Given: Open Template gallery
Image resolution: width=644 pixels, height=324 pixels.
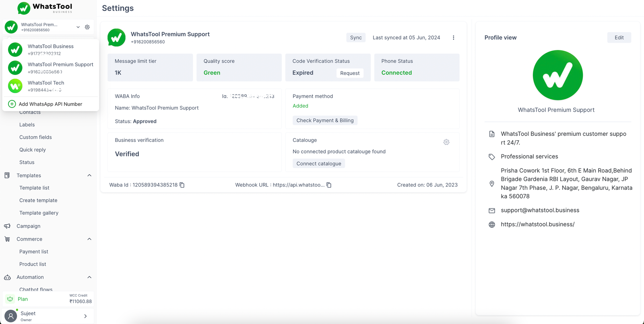Looking at the screenshot, I should 39,213.
